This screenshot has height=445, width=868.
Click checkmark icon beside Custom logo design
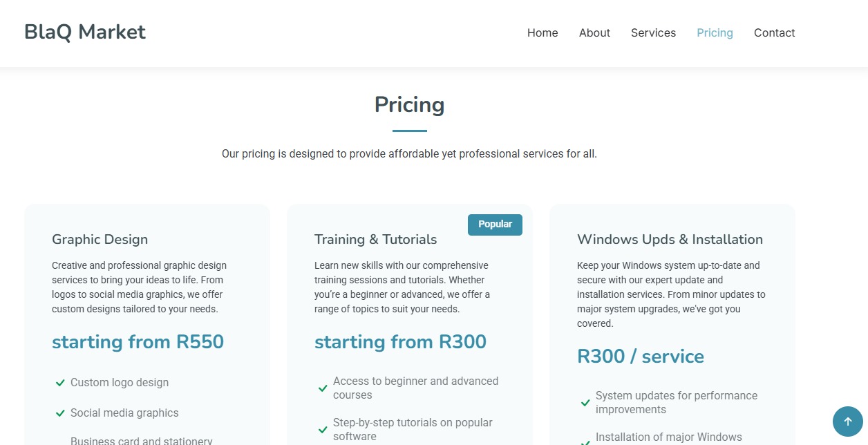pos(60,383)
